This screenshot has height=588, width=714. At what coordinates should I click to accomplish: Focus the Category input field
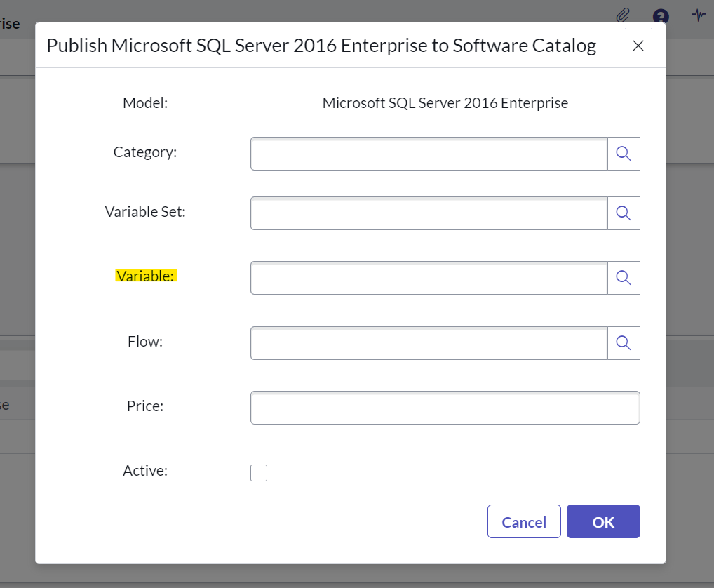[429, 154]
